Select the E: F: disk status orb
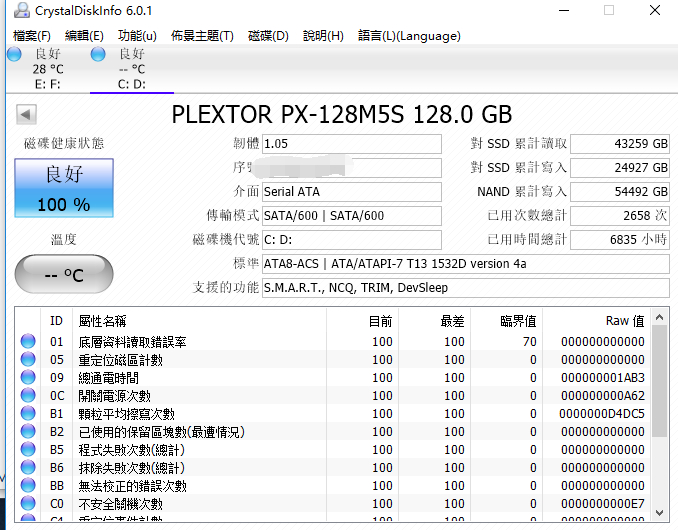Screen dimensions: 678x530 [x=14, y=54]
